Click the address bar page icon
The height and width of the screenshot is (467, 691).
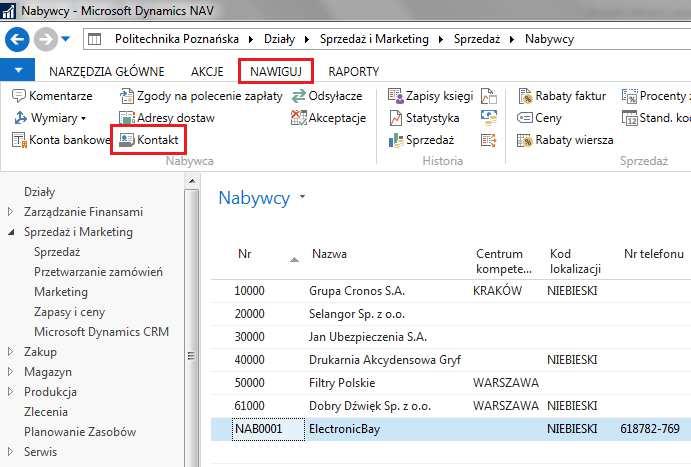point(94,39)
